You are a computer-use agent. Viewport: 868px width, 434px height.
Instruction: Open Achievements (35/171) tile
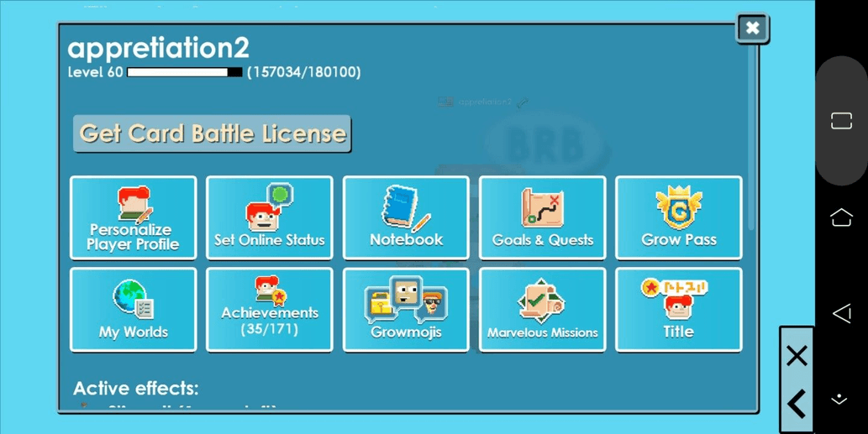270,310
